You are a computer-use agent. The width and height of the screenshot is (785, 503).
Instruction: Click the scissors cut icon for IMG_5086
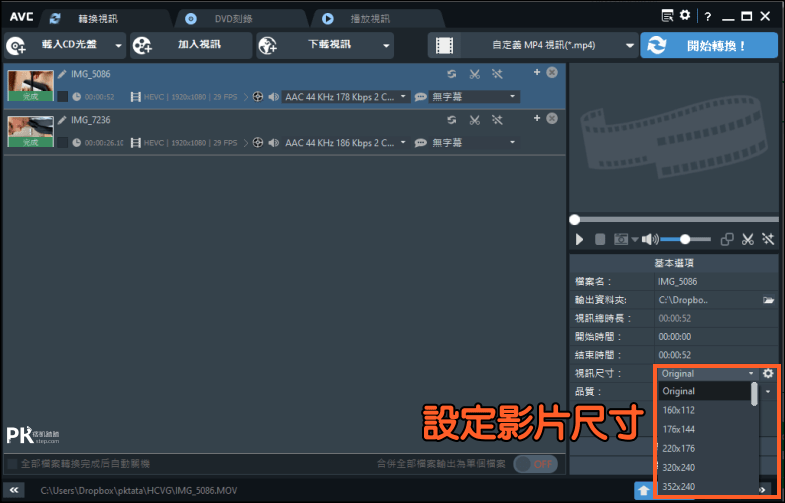tap(475, 74)
